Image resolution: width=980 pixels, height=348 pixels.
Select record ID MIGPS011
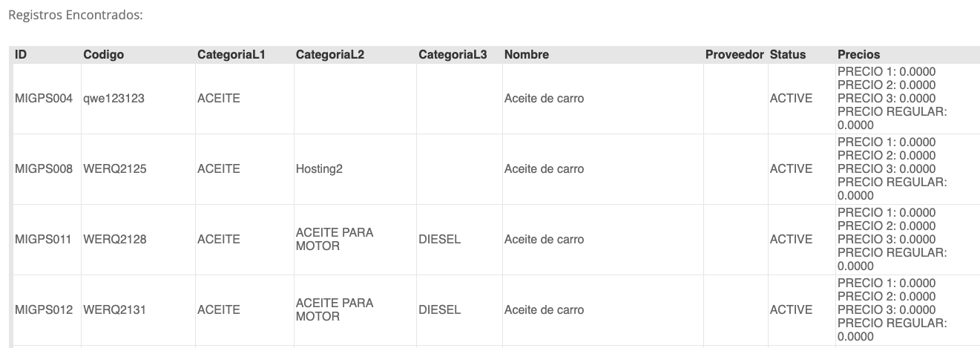click(x=44, y=240)
